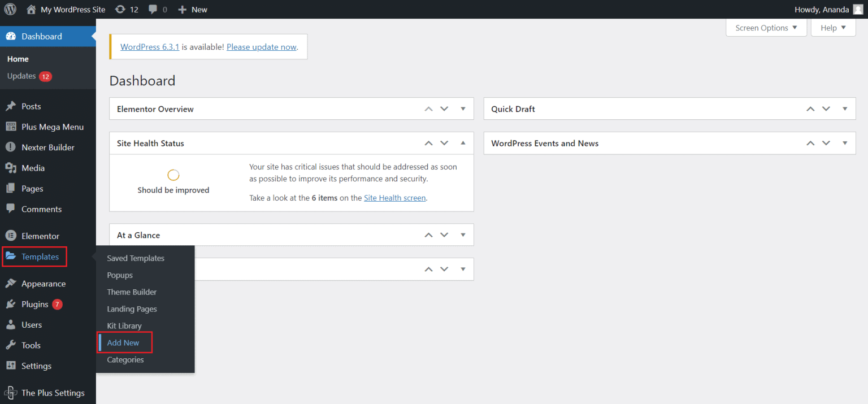Toggle the Site Health Status panel
868x404 pixels.
463,144
